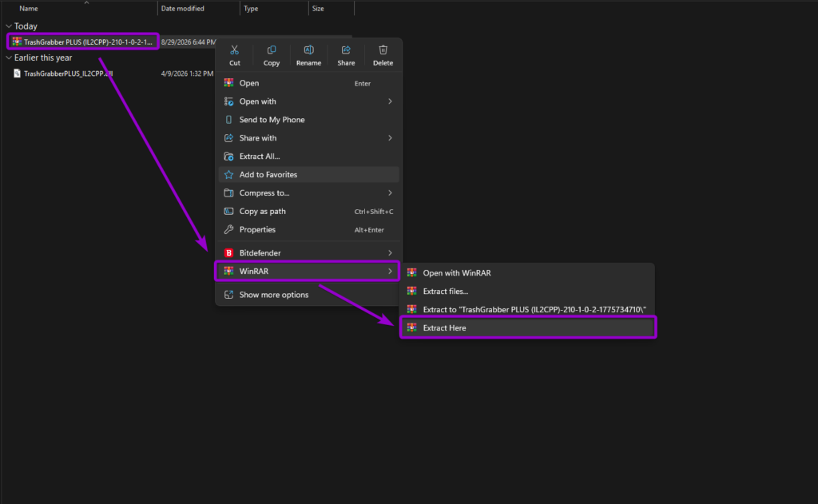
Task: Expand the Open with submenu arrow
Action: pyautogui.click(x=390, y=101)
